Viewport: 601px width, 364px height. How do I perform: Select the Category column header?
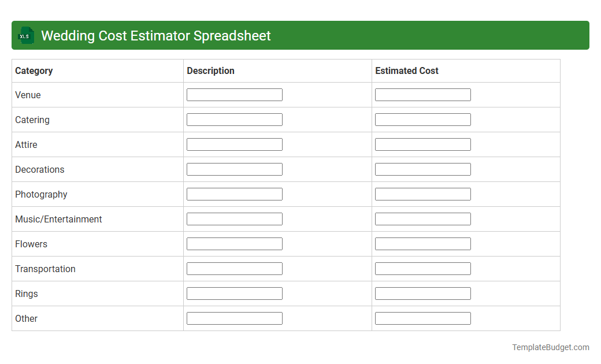[34, 70]
